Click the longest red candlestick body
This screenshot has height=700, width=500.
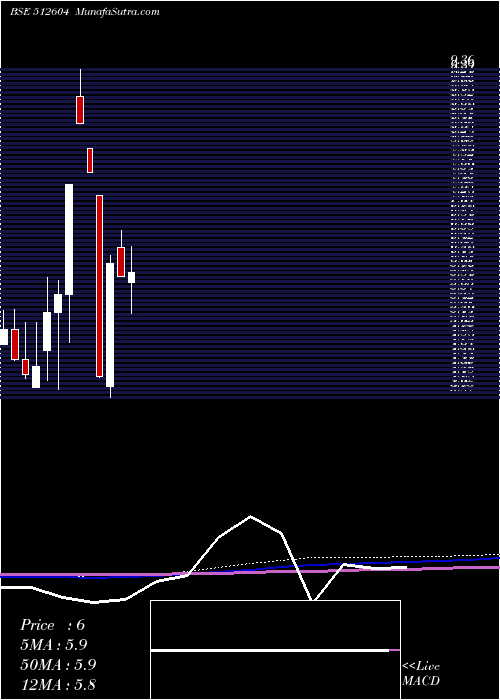click(100, 286)
